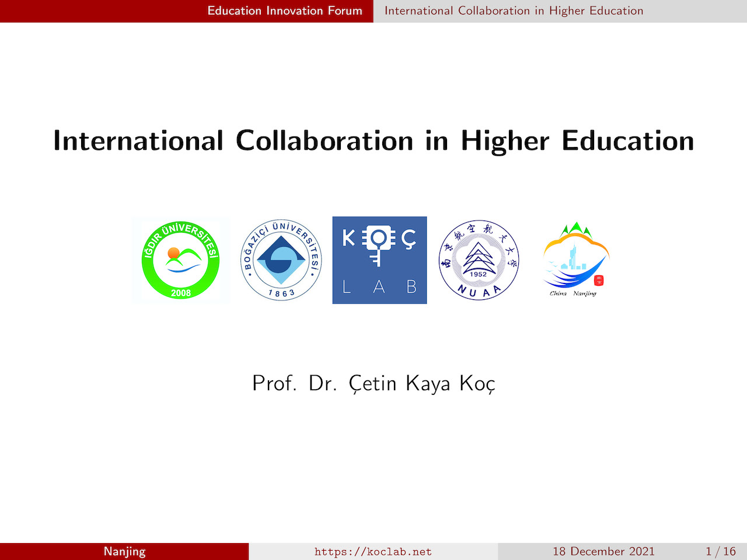This screenshot has height=560, width=747.
Task: Click the Iğdır Üniversitesi 2008 logo
Action: (180, 260)
